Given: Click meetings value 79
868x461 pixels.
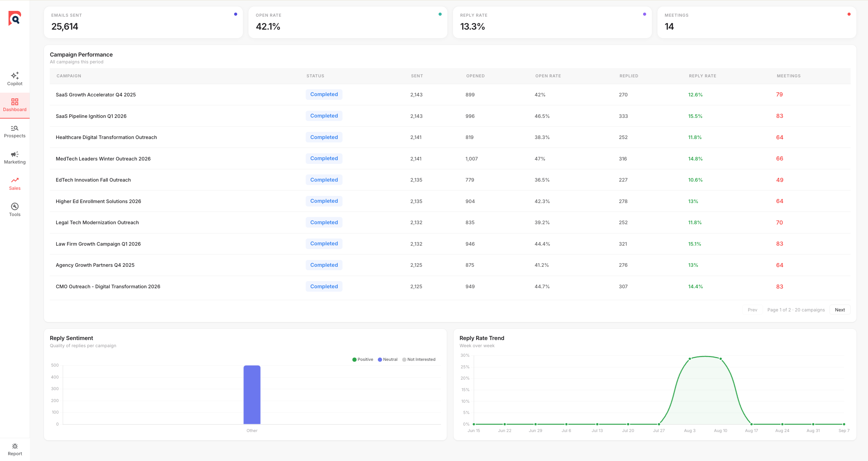Looking at the screenshot, I should click(779, 94).
